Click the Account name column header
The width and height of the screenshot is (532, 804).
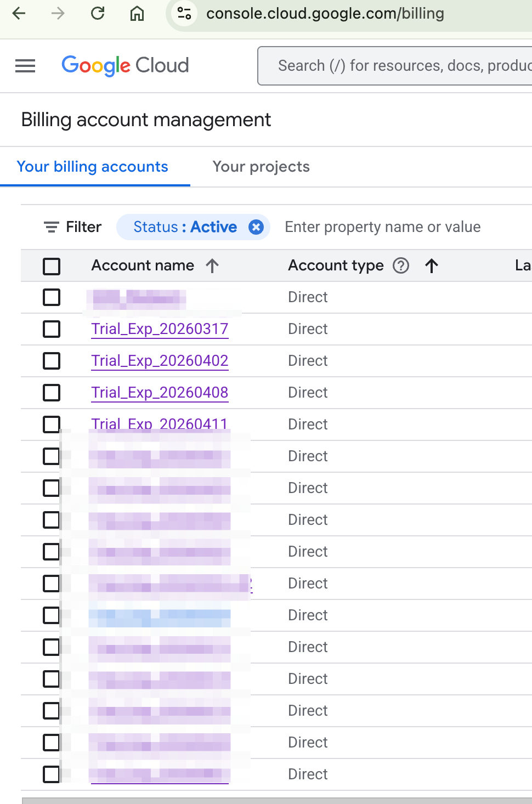pyautogui.click(x=143, y=265)
